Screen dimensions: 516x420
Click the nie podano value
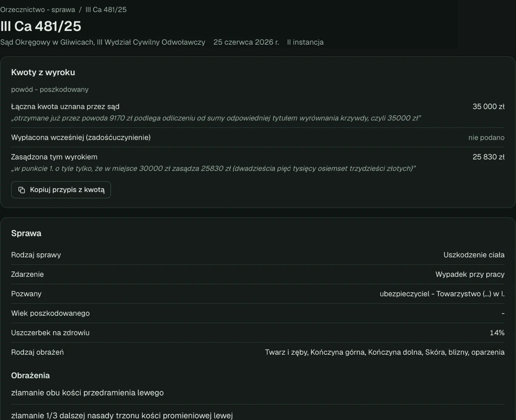[x=486, y=137]
